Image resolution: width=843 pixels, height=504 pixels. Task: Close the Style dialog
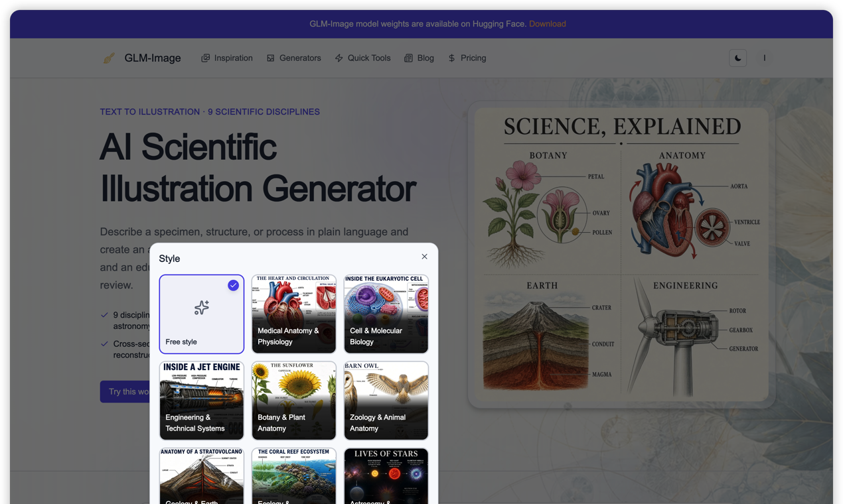(x=425, y=257)
